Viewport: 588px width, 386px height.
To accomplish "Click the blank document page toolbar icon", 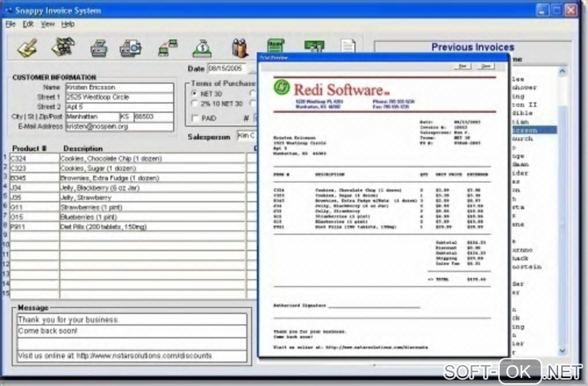I will (348, 46).
